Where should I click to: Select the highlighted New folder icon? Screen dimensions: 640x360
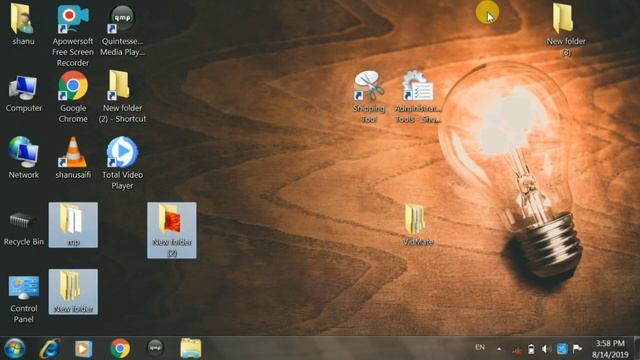click(x=73, y=291)
